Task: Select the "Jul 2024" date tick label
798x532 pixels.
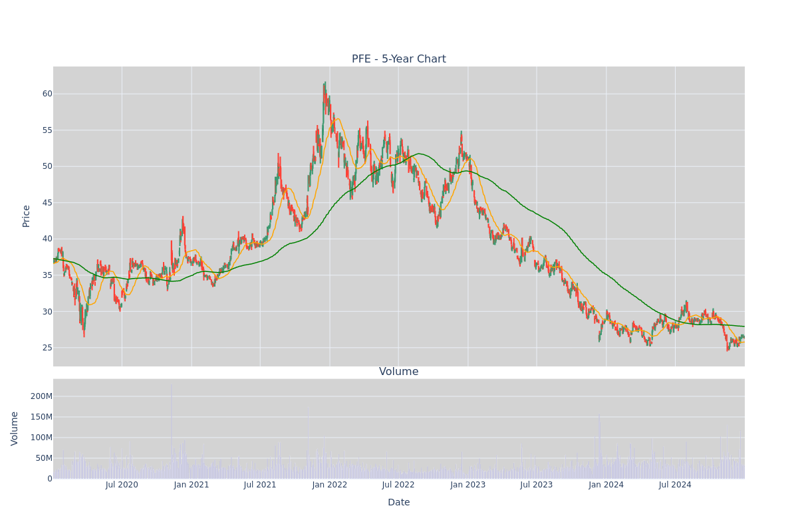Action: click(x=675, y=485)
